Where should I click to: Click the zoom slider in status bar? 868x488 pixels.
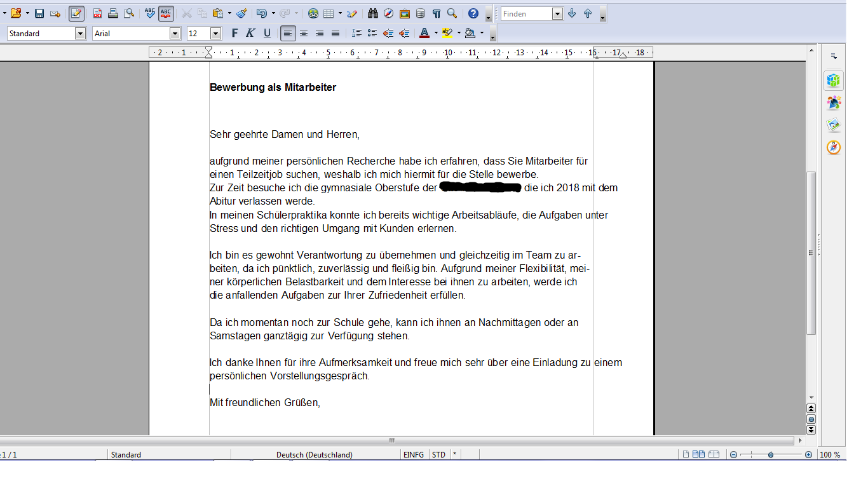[x=770, y=454]
